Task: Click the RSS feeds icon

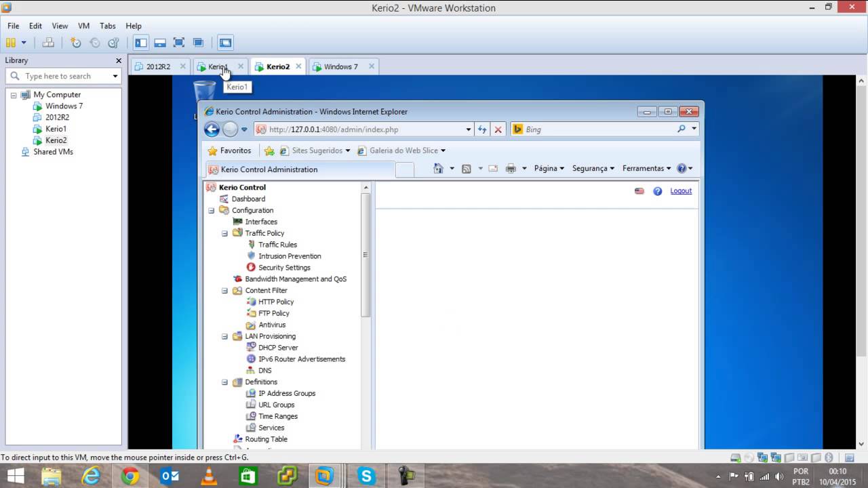Action: tap(467, 169)
